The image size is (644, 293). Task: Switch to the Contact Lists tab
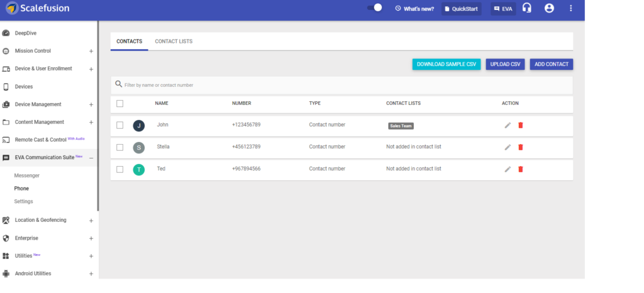[174, 41]
